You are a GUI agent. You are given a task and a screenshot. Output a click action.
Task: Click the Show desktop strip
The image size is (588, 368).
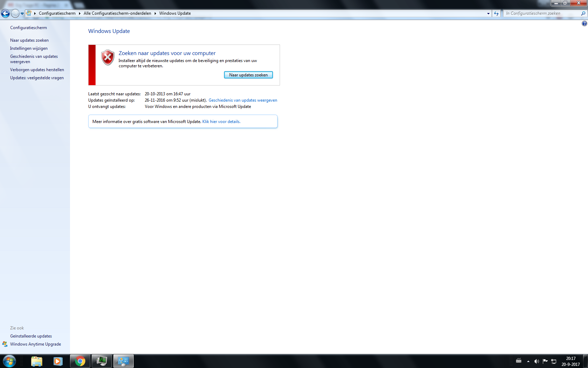tap(586, 361)
